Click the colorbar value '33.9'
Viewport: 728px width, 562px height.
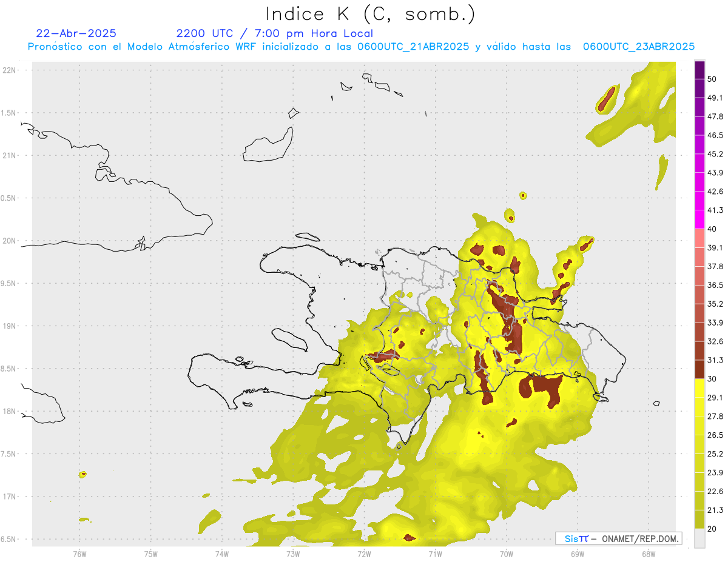tap(715, 323)
